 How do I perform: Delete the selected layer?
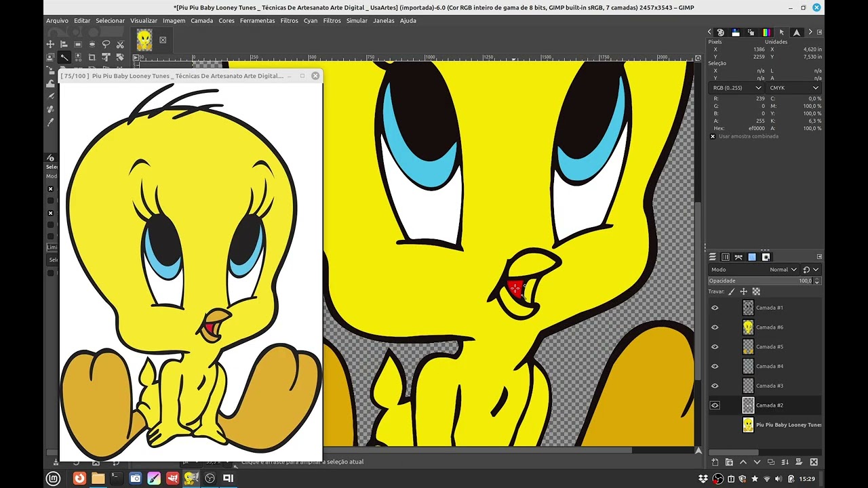click(814, 462)
